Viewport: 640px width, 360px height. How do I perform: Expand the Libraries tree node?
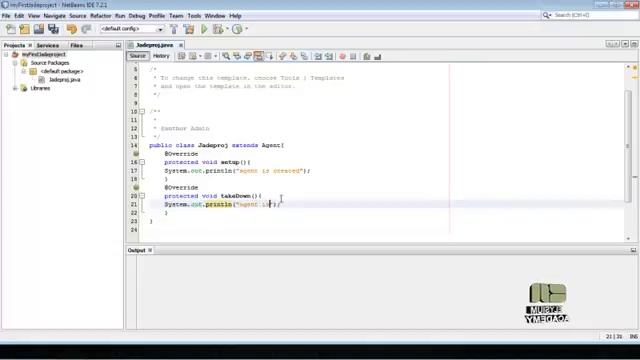(x=15, y=88)
